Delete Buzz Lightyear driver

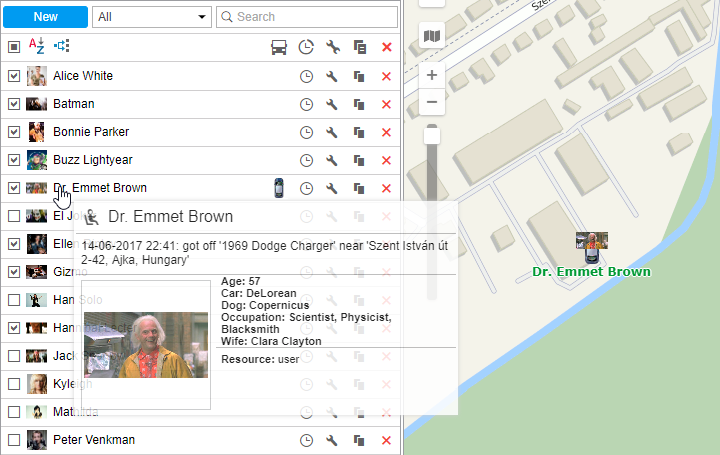386,160
